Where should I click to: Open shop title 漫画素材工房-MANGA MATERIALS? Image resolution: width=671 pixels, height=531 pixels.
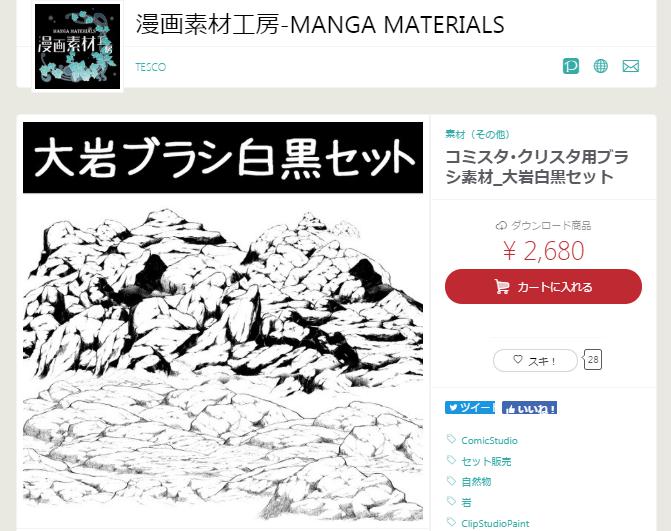(x=320, y=24)
